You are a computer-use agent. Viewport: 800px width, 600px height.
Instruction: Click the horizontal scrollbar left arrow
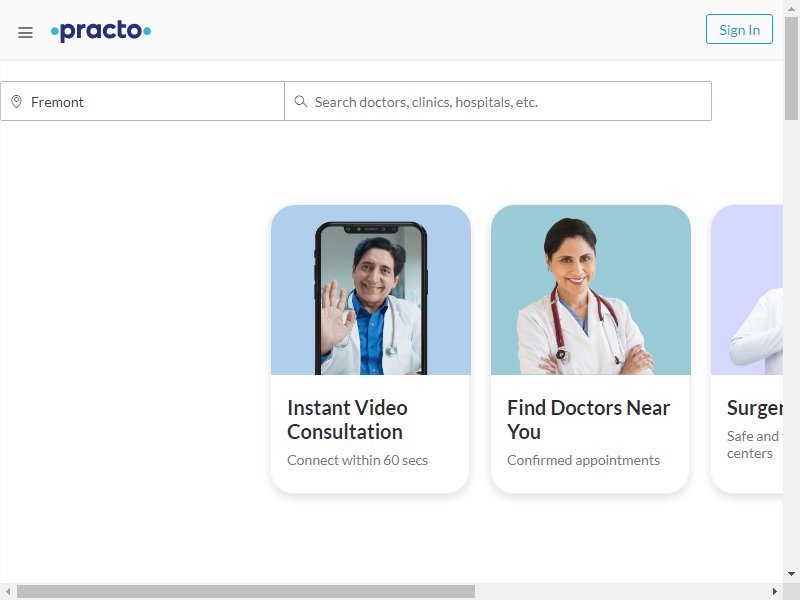[8, 591]
